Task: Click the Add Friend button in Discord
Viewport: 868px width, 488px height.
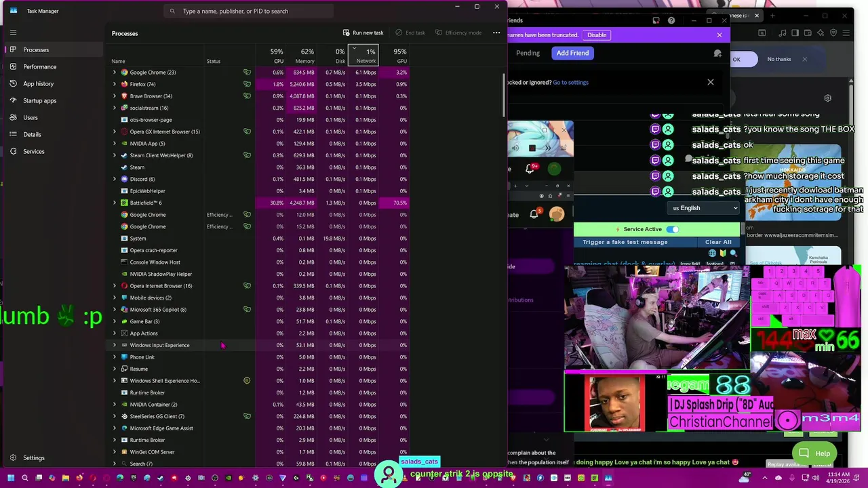Action: coord(572,53)
